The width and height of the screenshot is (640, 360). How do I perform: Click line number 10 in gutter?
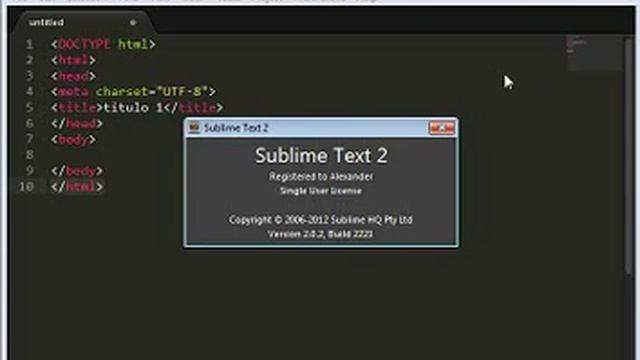click(x=26, y=187)
